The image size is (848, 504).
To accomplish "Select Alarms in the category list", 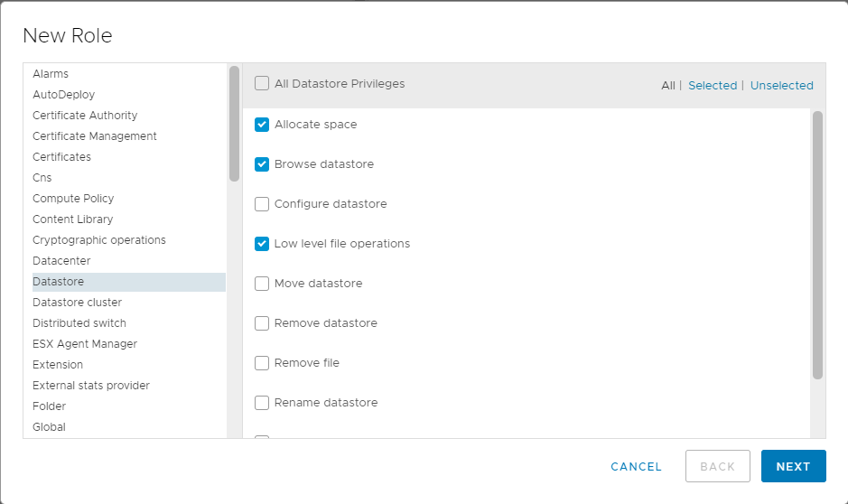I will [51, 74].
